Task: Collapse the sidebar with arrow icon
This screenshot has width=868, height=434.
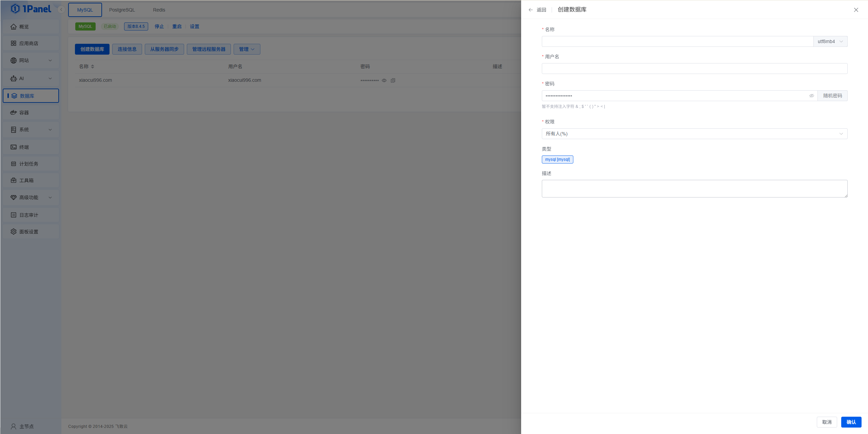Action: click(61, 10)
